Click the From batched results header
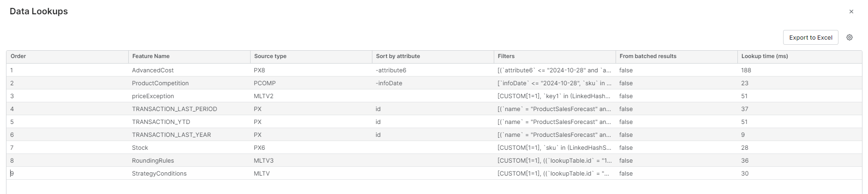The width and height of the screenshot is (868, 194). tap(648, 56)
